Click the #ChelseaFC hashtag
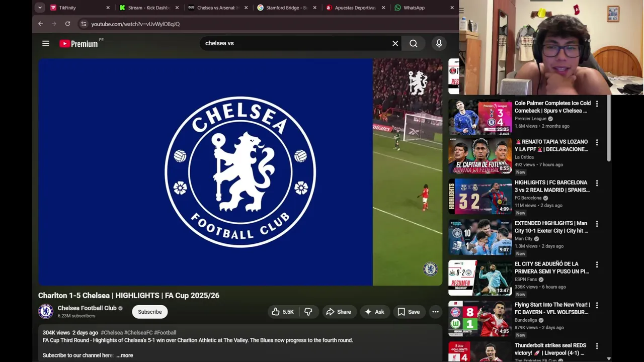The image size is (644, 362). tap(138, 333)
